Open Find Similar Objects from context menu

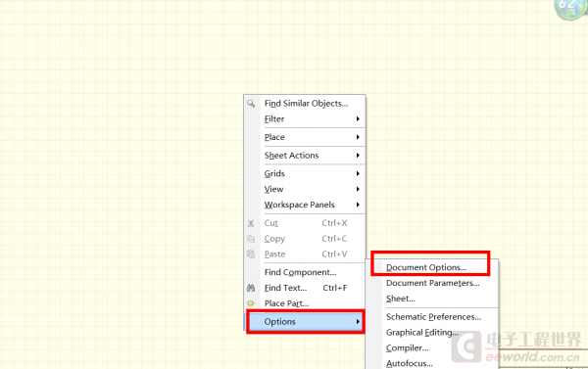point(305,104)
